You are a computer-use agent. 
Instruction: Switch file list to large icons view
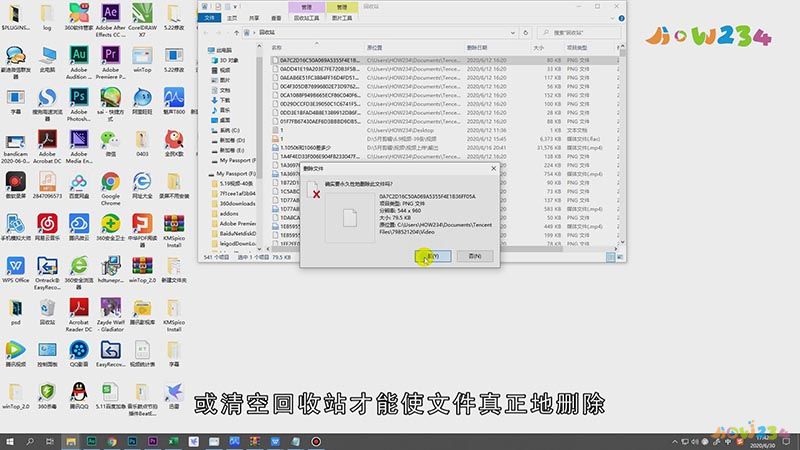click(x=620, y=257)
